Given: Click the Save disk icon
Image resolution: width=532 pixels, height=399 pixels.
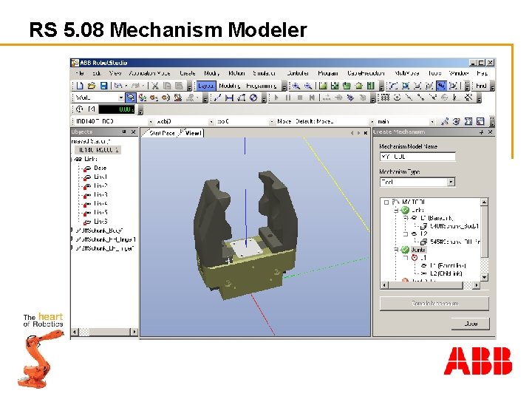Looking at the screenshot, I should (x=103, y=86).
